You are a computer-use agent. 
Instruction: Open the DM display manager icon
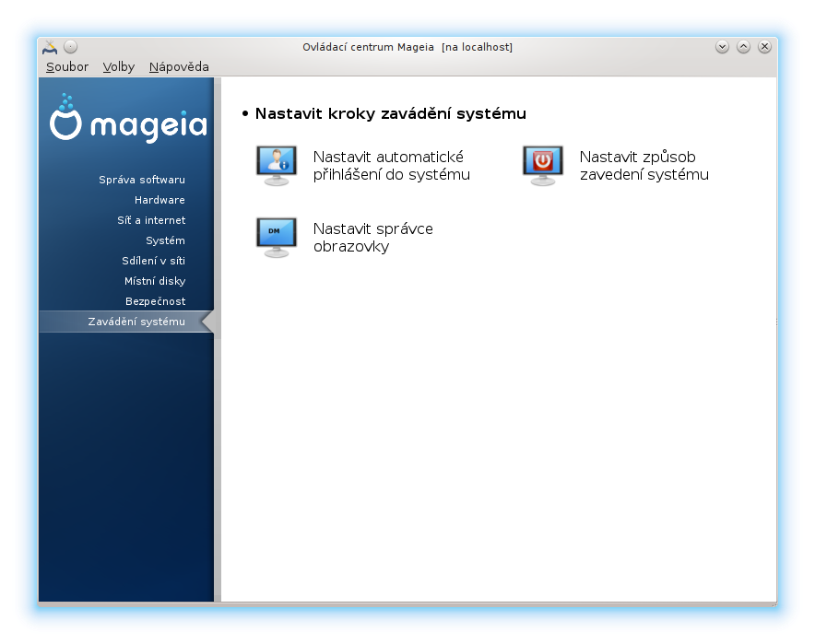[277, 238]
